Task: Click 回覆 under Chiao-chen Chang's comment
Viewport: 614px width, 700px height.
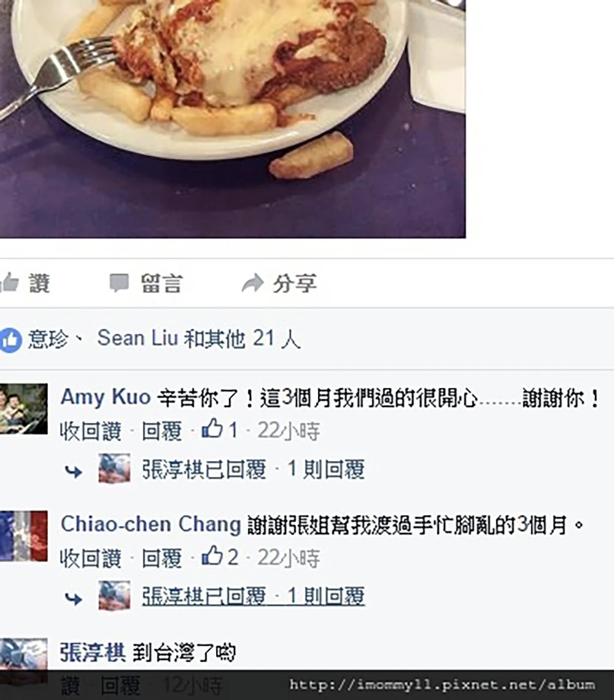Action: [161, 558]
